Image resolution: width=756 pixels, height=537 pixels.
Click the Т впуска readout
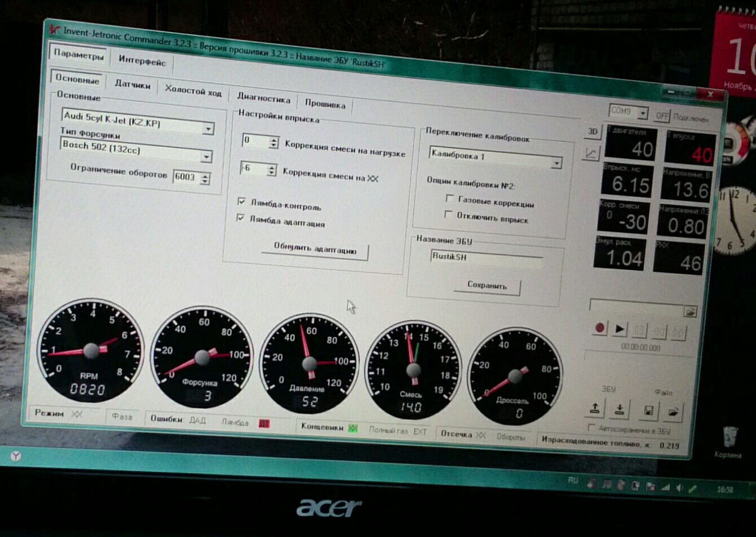pos(690,148)
